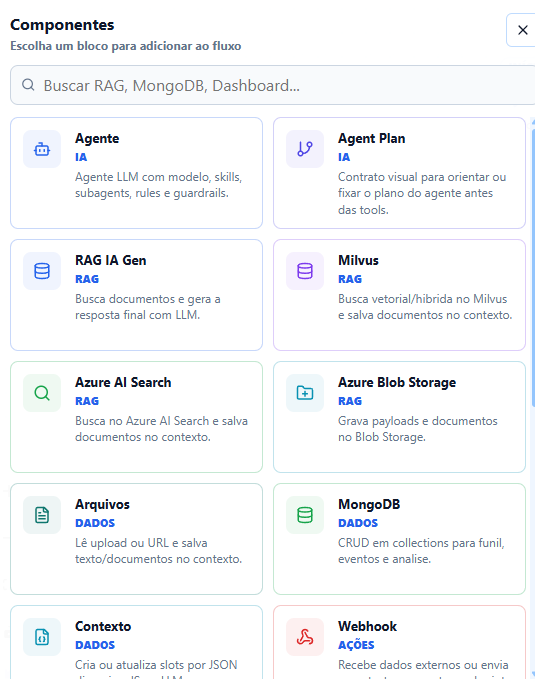Click the DADOS tag under MongoDB

tap(358, 523)
